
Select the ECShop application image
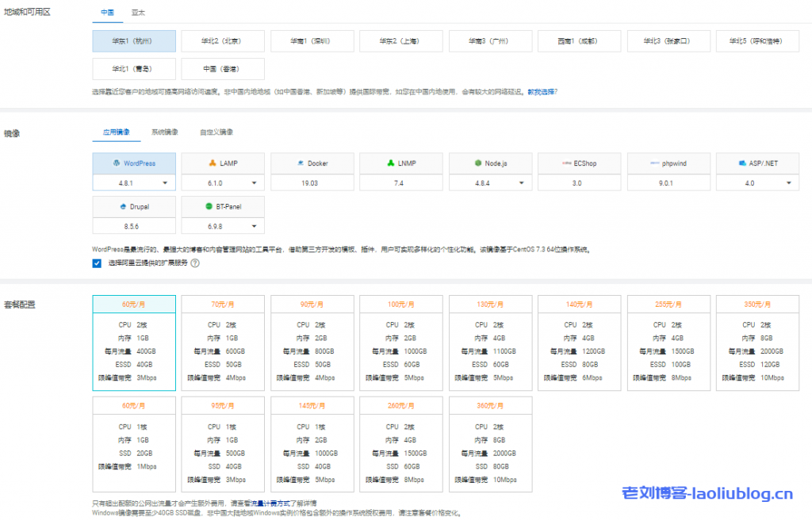(579, 163)
